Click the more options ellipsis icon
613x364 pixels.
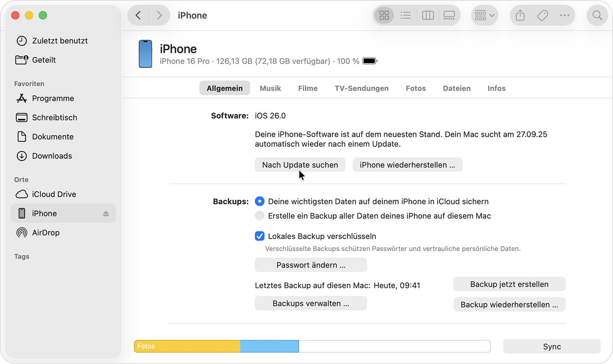(564, 15)
